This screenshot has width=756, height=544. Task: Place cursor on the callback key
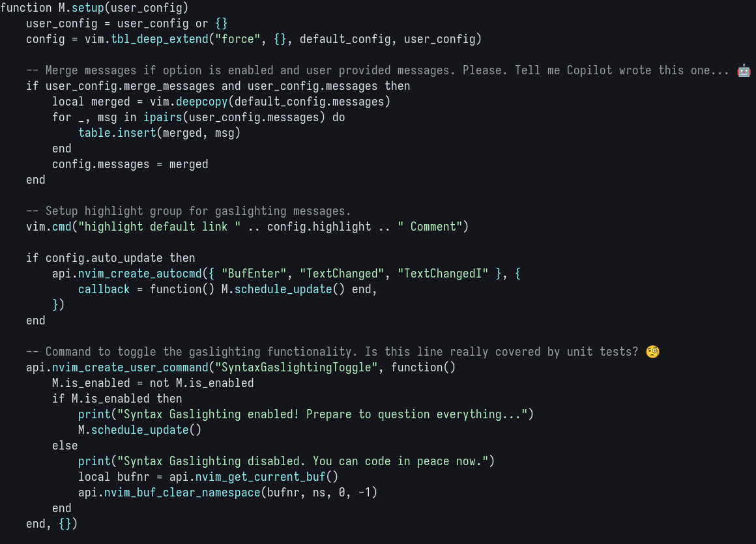click(104, 289)
